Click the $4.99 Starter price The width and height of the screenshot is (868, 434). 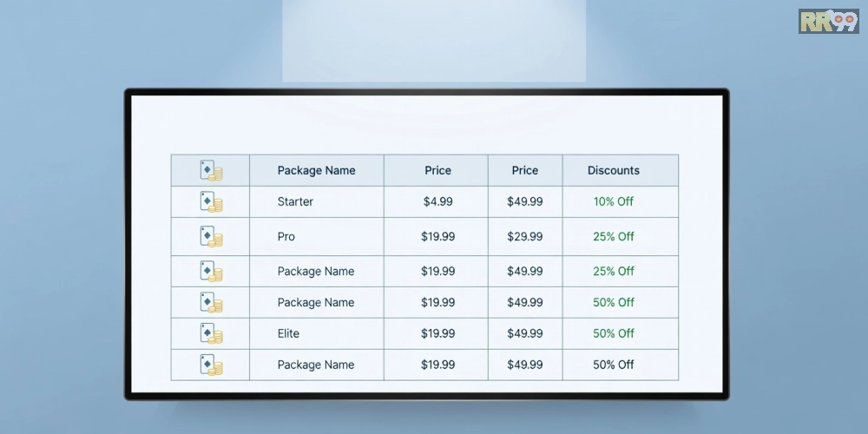(437, 201)
